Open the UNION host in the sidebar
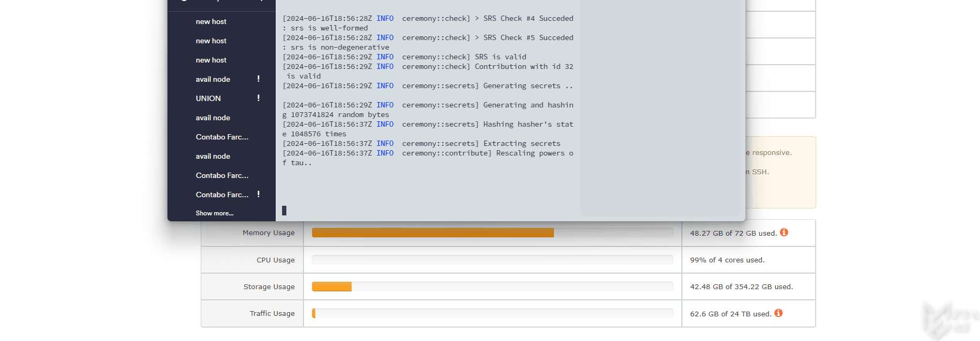980x341 pixels. click(x=208, y=98)
